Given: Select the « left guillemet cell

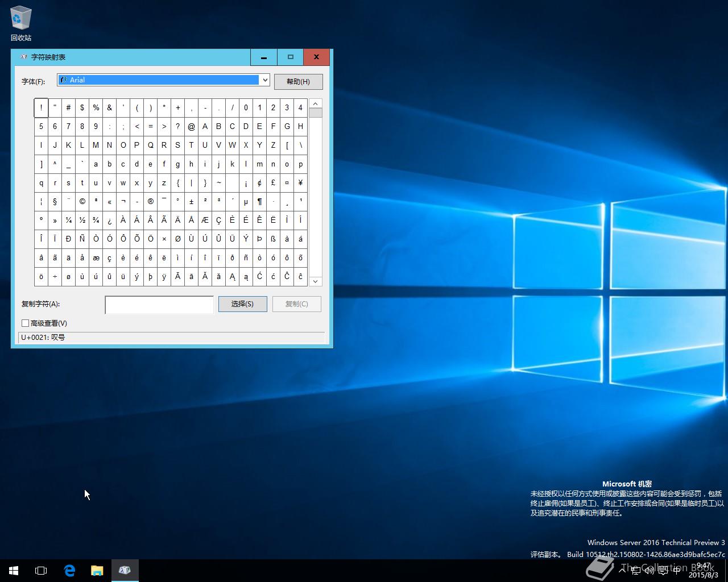Looking at the screenshot, I should 109,201.
